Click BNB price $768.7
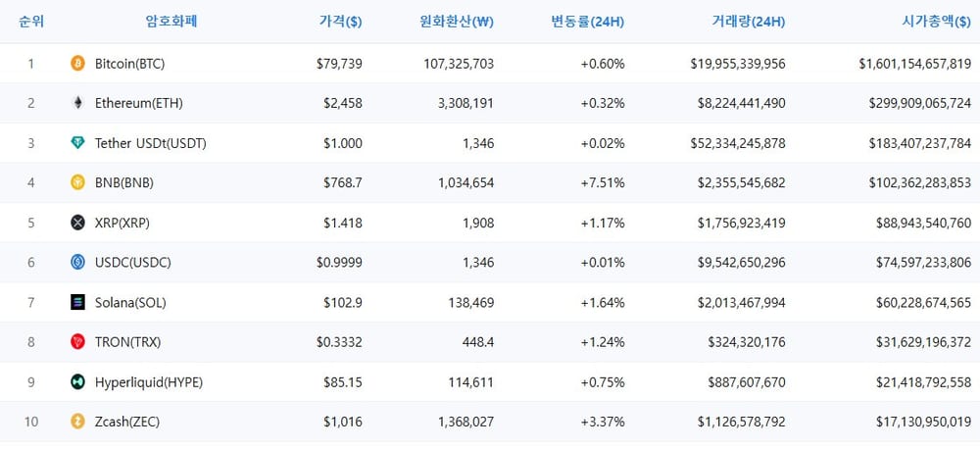Viewport: 980px width, 450px height. pos(342,182)
